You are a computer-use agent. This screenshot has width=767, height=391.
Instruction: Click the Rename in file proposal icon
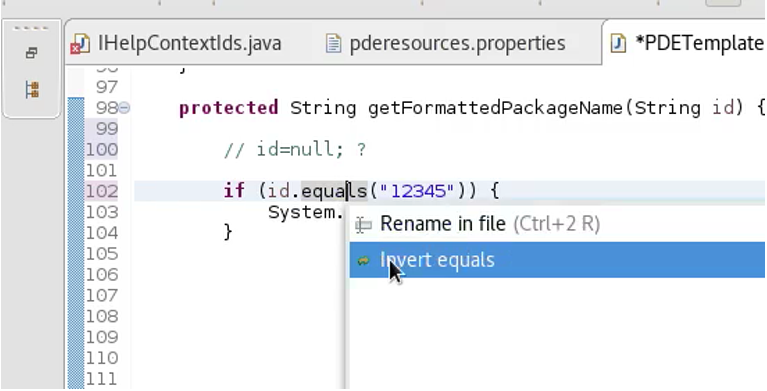(363, 225)
